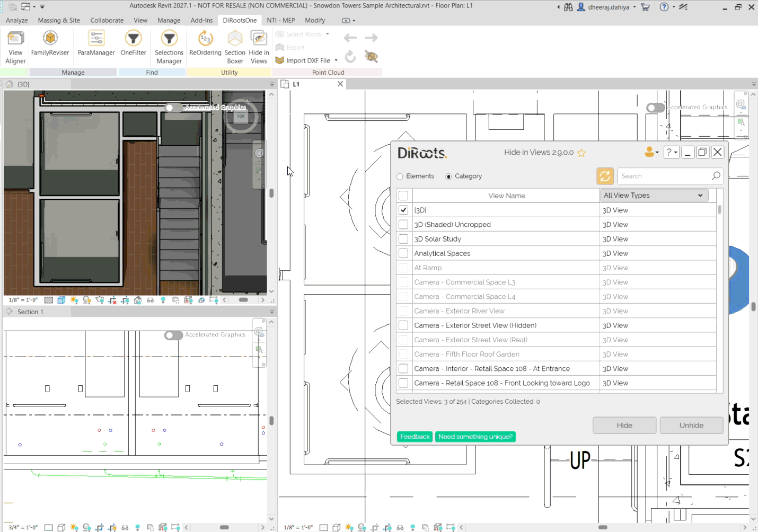Image resolution: width=758 pixels, height=532 pixels.
Task: Check the Retail Space 108 - At Entrance checkbox
Action: 403,368
